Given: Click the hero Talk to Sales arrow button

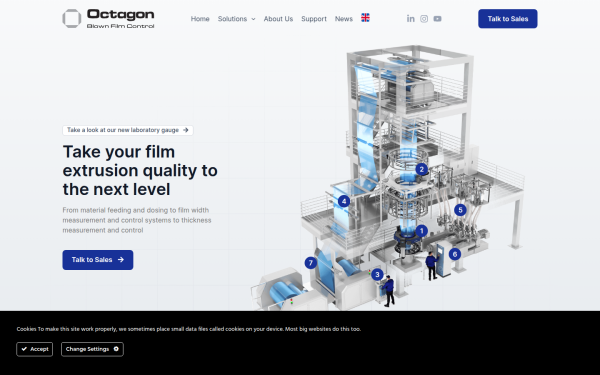Looking at the screenshot, I should 98,260.
